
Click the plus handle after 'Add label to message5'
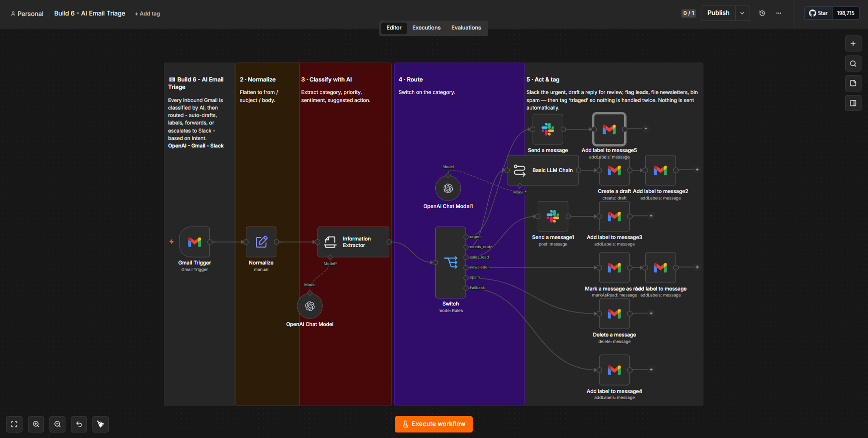click(x=646, y=129)
